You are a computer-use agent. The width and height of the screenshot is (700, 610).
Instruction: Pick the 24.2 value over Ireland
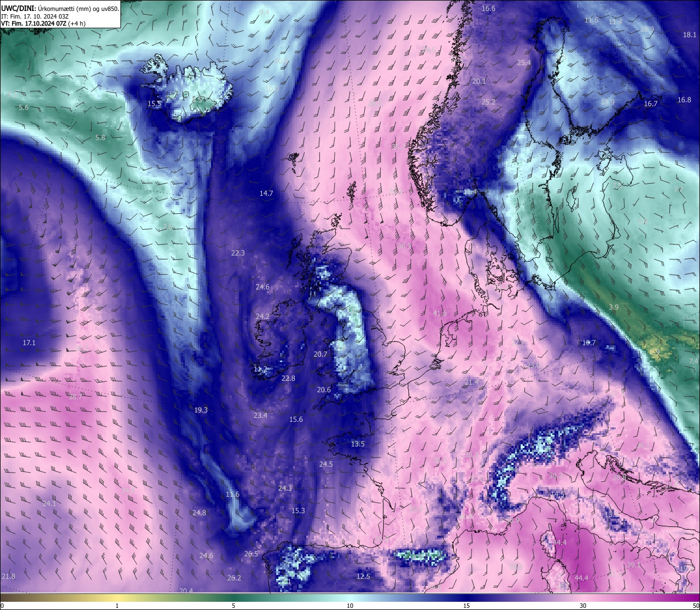[x=262, y=316]
